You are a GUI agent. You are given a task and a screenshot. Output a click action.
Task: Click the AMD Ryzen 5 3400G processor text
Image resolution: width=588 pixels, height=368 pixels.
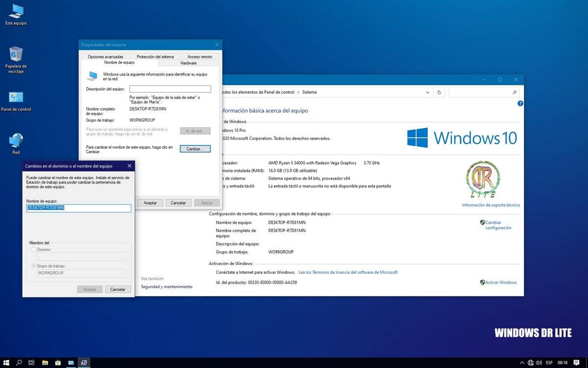[x=312, y=163]
